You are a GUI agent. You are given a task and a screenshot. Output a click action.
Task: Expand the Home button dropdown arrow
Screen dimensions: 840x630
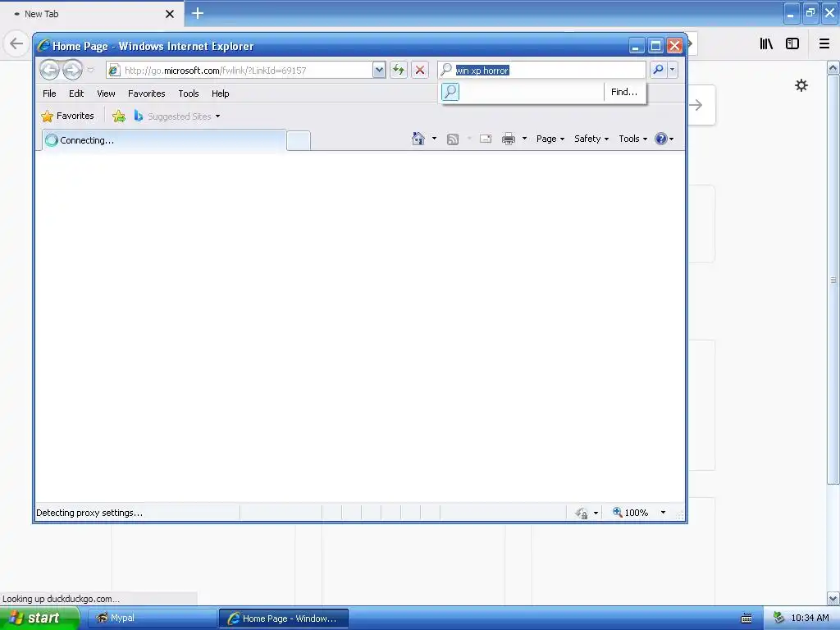(x=434, y=139)
